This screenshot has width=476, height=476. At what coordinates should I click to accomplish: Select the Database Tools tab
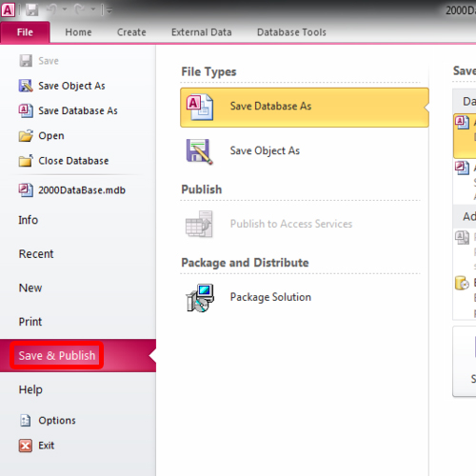[291, 32]
